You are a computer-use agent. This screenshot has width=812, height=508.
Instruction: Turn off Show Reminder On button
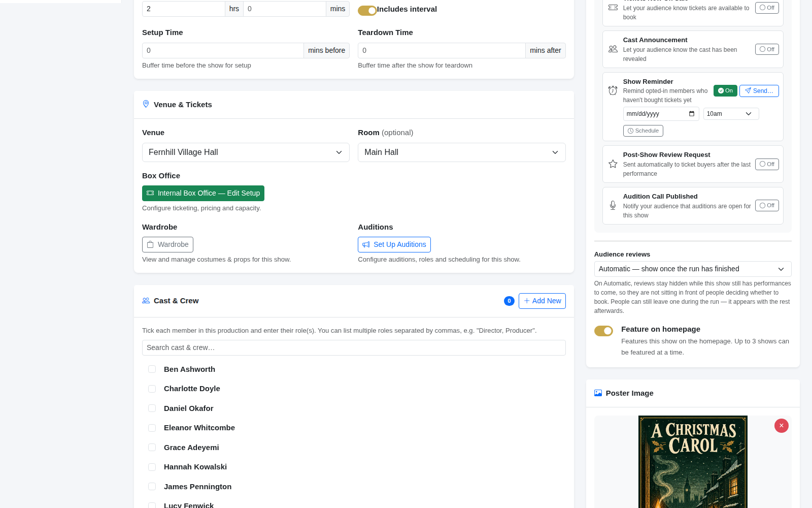725,90
